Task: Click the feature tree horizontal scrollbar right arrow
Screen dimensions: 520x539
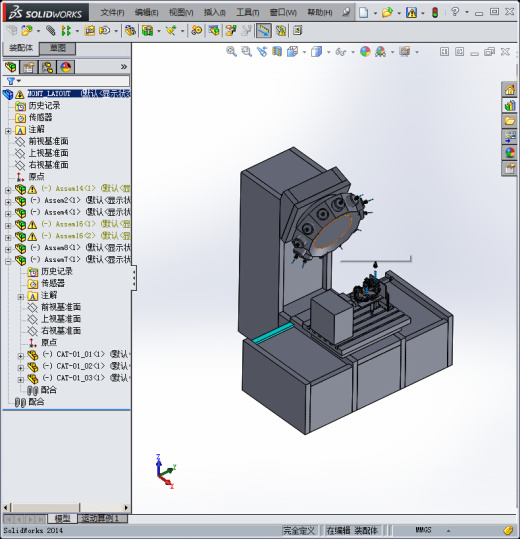Action: [126, 507]
